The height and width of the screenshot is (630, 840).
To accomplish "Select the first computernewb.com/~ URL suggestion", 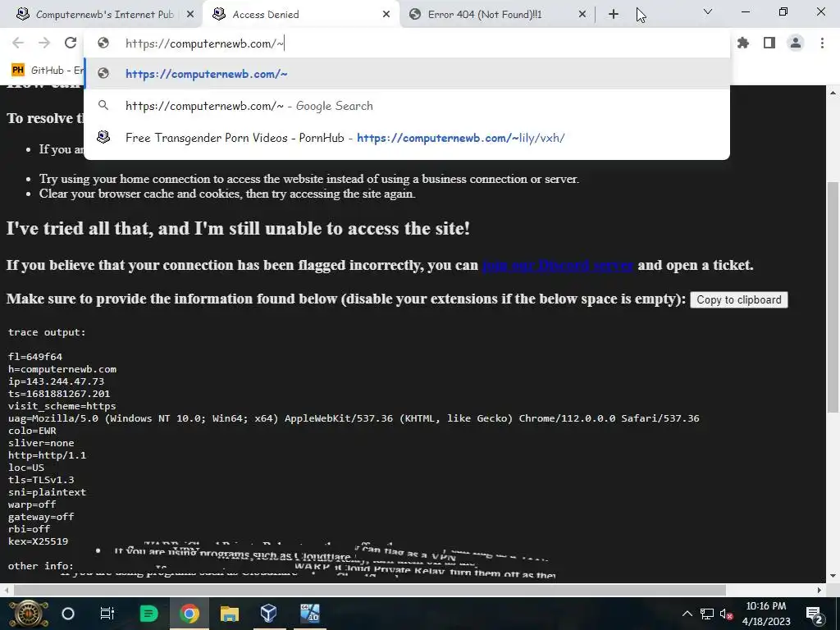I will coord(407,74).
